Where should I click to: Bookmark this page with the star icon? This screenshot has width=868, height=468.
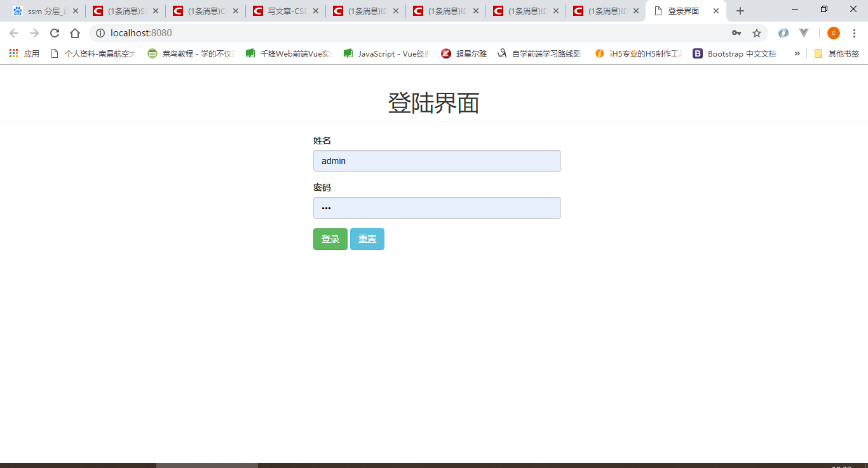coord(757,32)
